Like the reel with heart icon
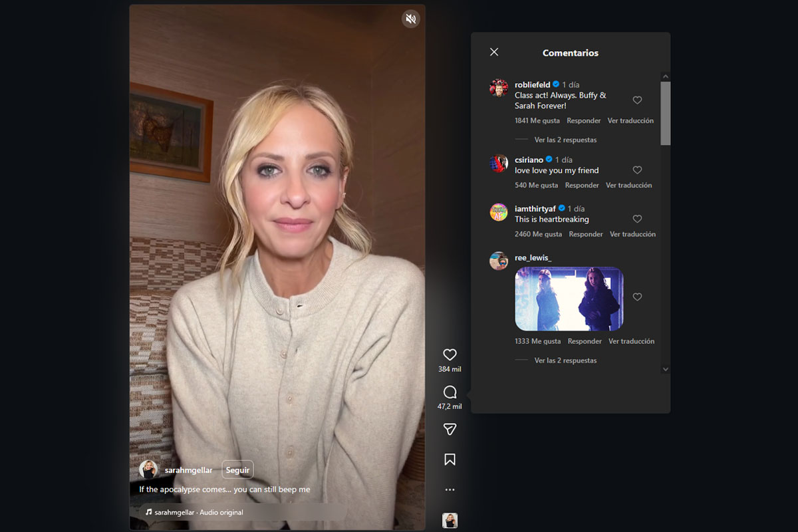The image size is (798, 532). point(450,354)
